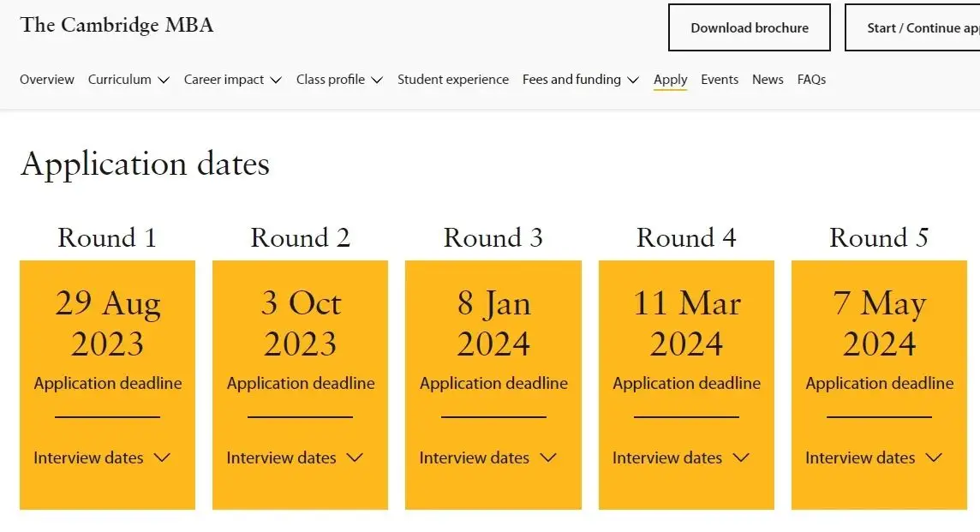This screenshot has width=980, height=532.
Task: Expand Round 1 Interview dates
Action: pos(102,458)
